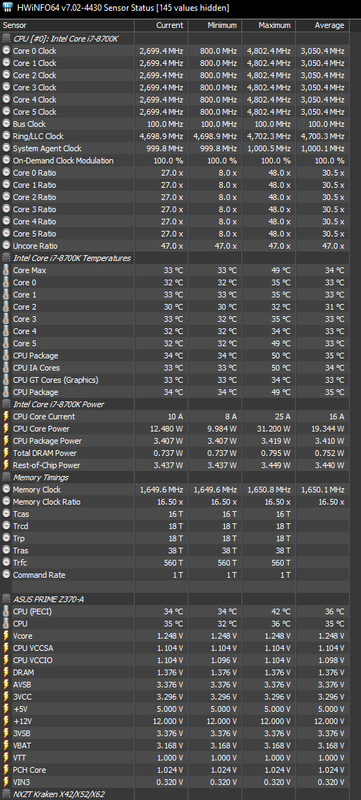Select the Total DRAM Power lightning icon
The width and height of the screenshot is (361, 800).
6,453
